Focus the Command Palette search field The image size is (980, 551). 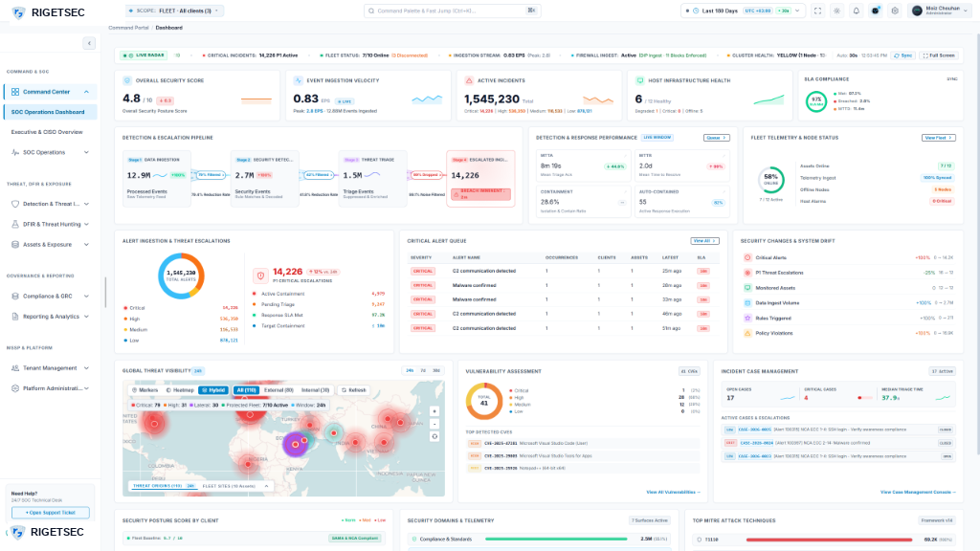453,11
